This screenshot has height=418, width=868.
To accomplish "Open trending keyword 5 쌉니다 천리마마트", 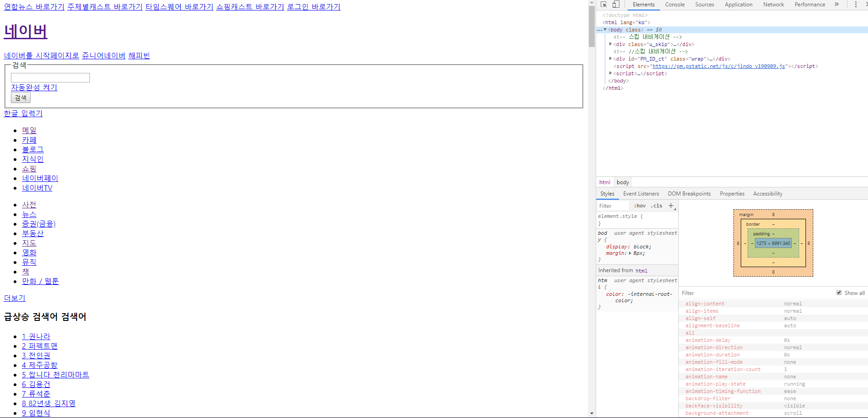I will (56, 375).
